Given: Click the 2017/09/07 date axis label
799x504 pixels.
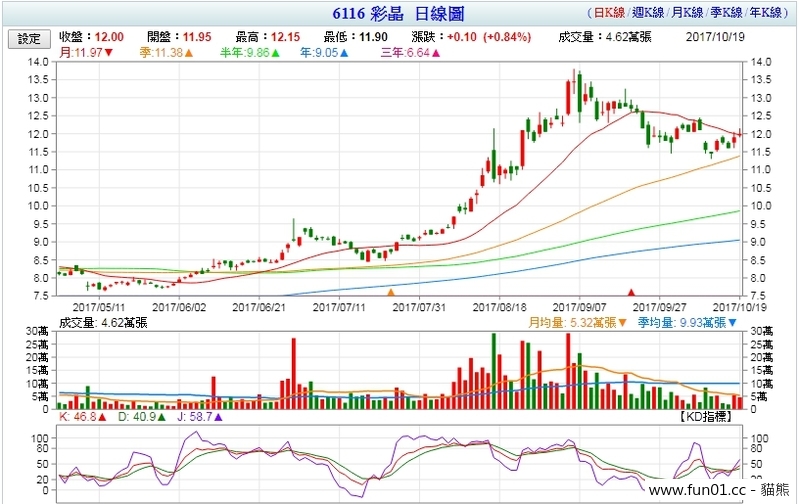Looking at the screenshot, I should coord(579,307).
